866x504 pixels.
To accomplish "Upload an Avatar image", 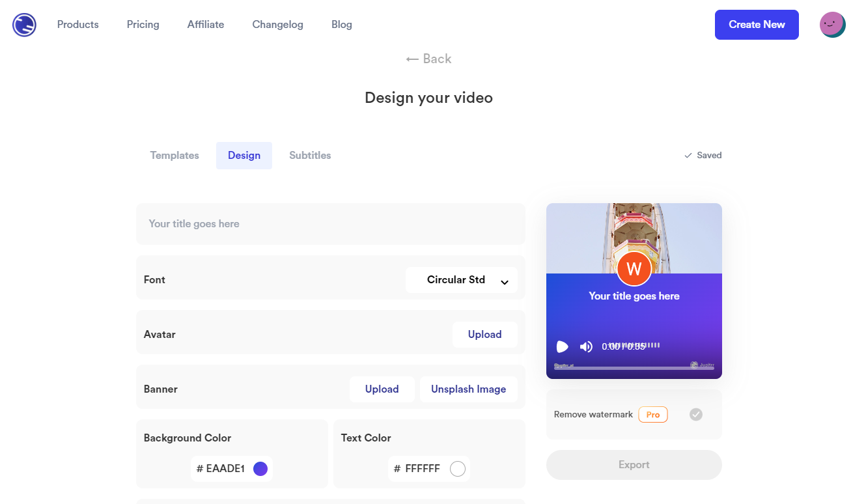I will pyautogui.click(x=485, y=335).
